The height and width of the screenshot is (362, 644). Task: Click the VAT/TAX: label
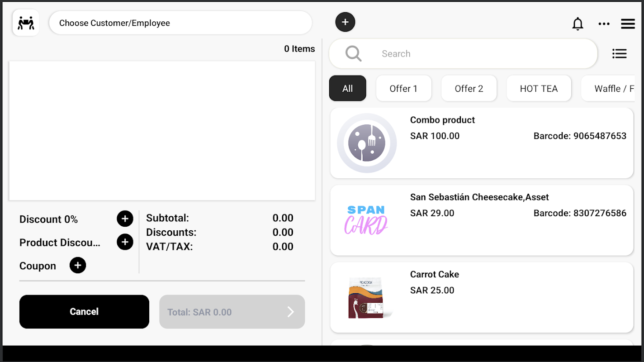click(x=169, y=247)
